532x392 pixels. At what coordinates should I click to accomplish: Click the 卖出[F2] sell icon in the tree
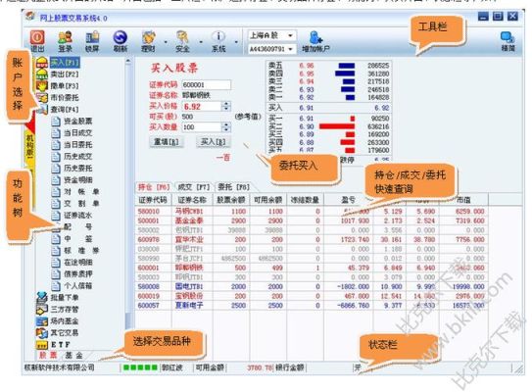tap(42, 73)
